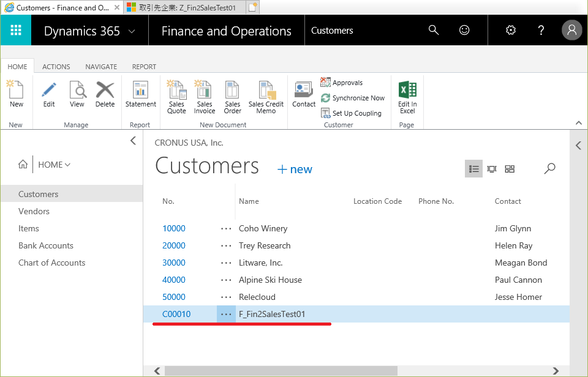Close the Customers browser tab
The image size is (588, 377).
116,7
